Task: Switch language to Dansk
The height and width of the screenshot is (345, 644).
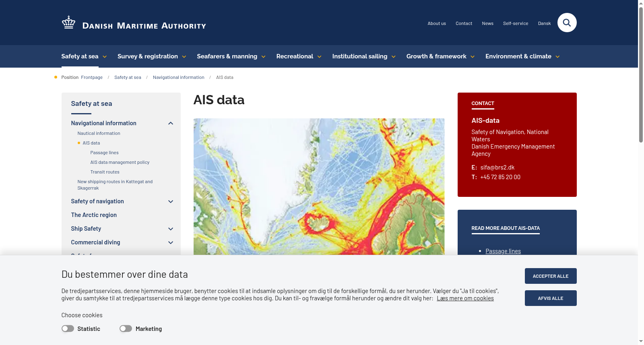Action: [x=544, y=23]
